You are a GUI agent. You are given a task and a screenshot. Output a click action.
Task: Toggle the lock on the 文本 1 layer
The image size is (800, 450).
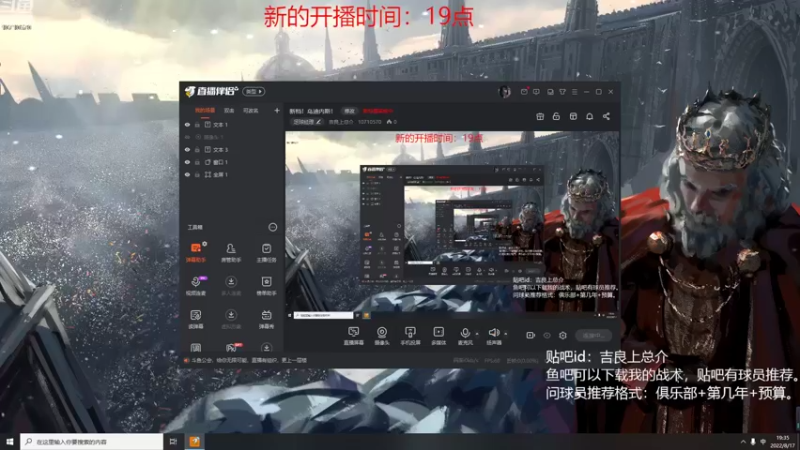[x=197, y=124]
